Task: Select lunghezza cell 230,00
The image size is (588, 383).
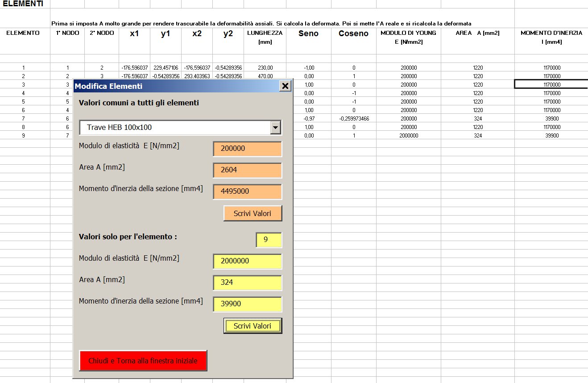Action: pos(265,68)
